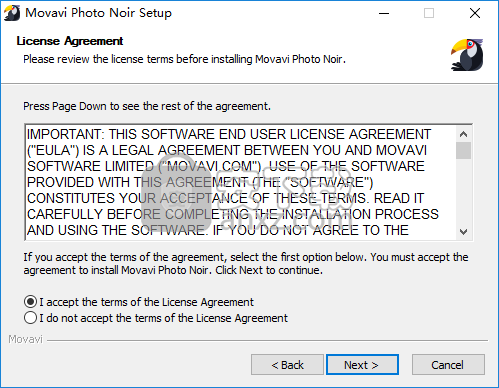The height and width of the screenshot is (388, 499).
Task: Close the setup window with the X
Action: pyautogui.click(x=475, y=13)
